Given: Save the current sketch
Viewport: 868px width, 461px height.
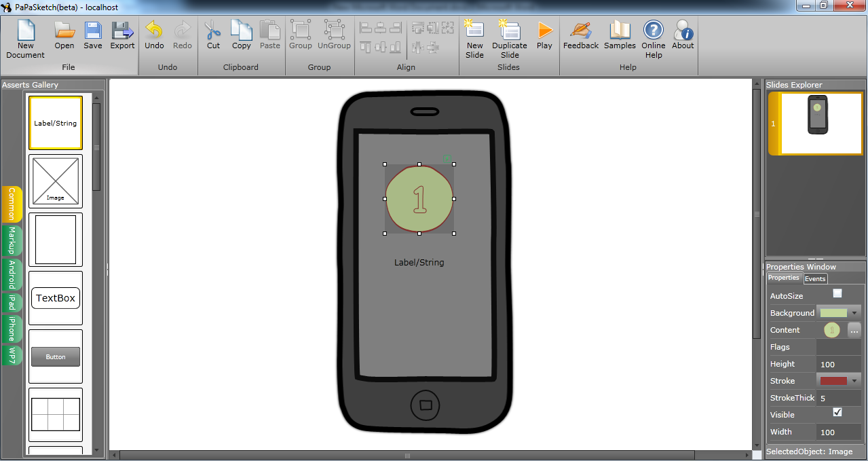Looking at the screenshot, I should point(93,35).
